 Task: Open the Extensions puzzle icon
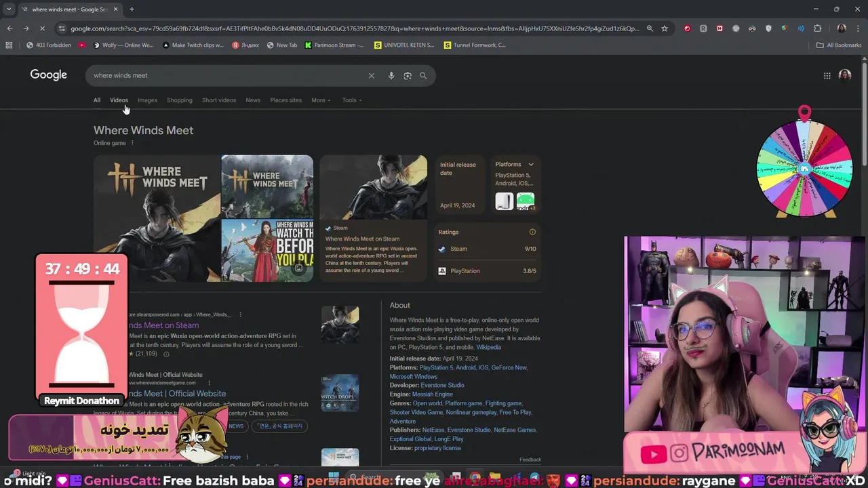[817, 28]
